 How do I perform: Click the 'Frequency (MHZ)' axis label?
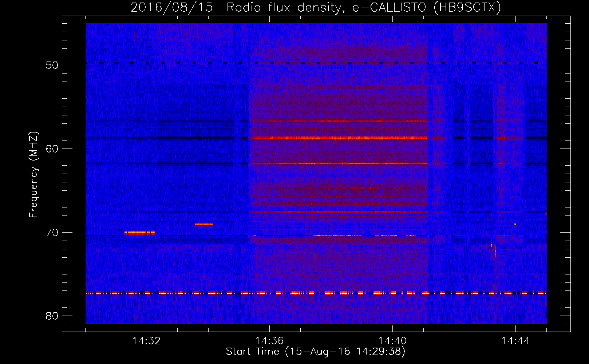[x=33, y=175]
